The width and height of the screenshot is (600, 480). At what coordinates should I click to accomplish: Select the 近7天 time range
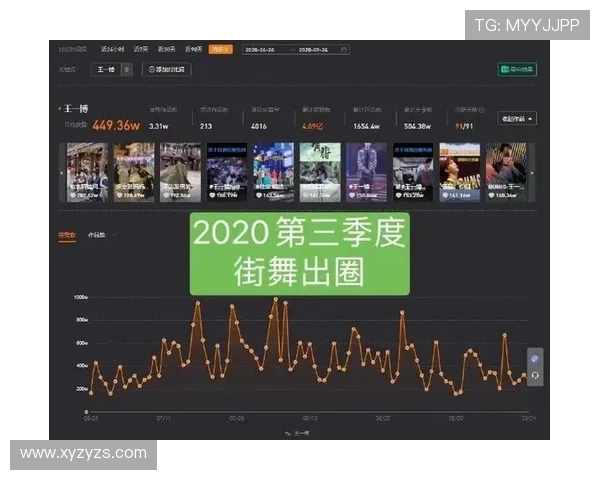coord(141,49)
